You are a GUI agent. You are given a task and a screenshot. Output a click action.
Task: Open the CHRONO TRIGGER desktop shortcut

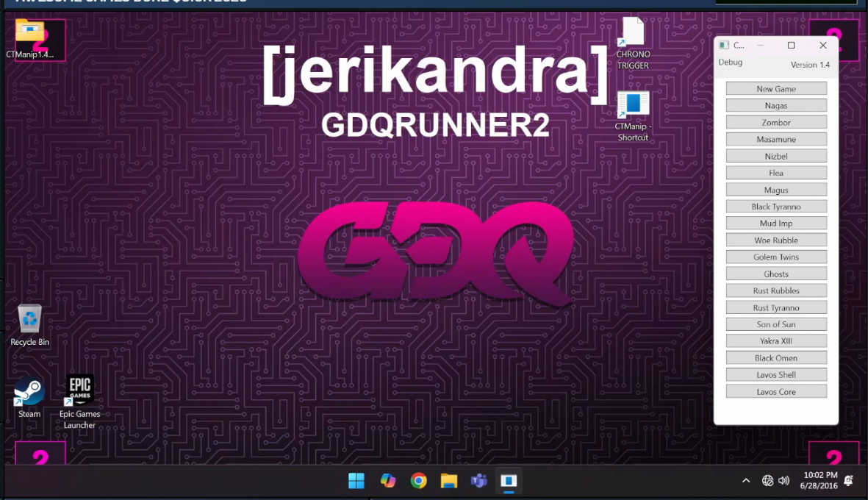(x=633, y=43)
